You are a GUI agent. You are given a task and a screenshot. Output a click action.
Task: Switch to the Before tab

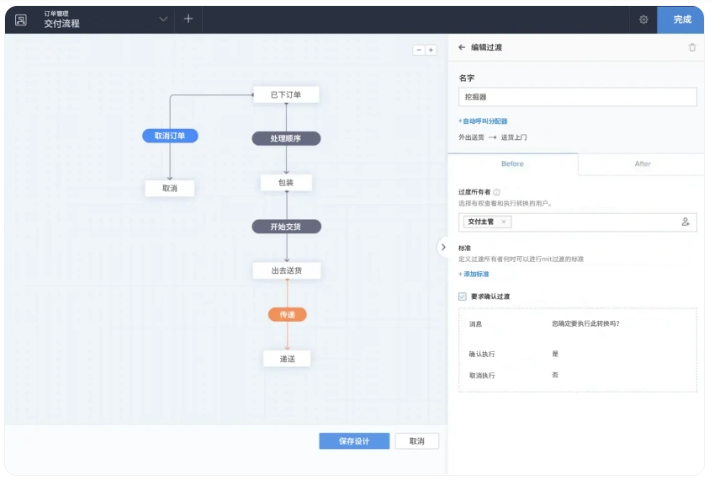(x=512, y=164)
